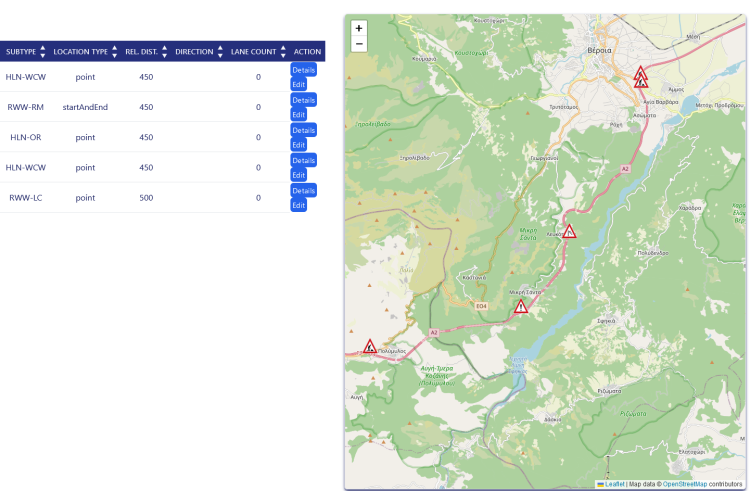Select lane count 0 in the RWW-RM row
This screenshot has width=750, height=500.
pos(258,107)
